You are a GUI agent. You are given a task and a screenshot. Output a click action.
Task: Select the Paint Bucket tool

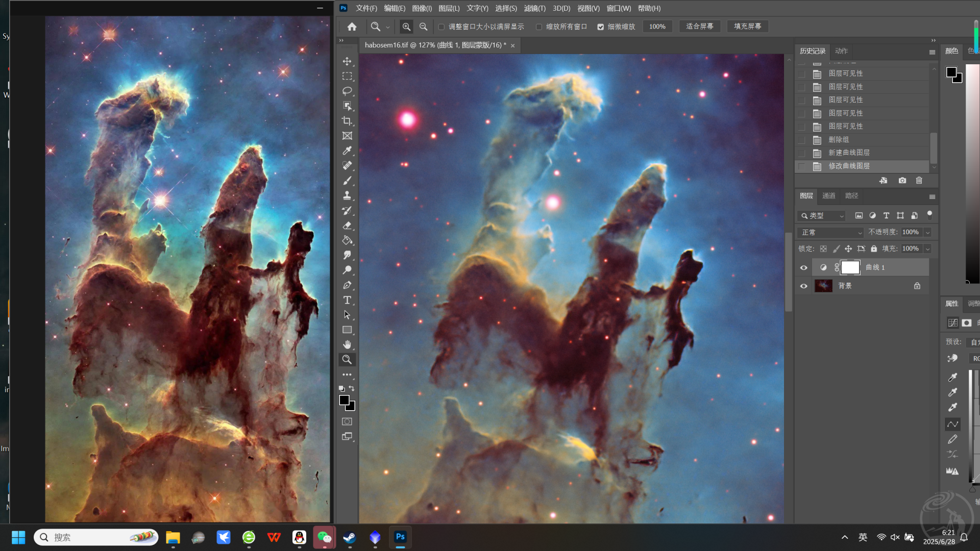347,240
